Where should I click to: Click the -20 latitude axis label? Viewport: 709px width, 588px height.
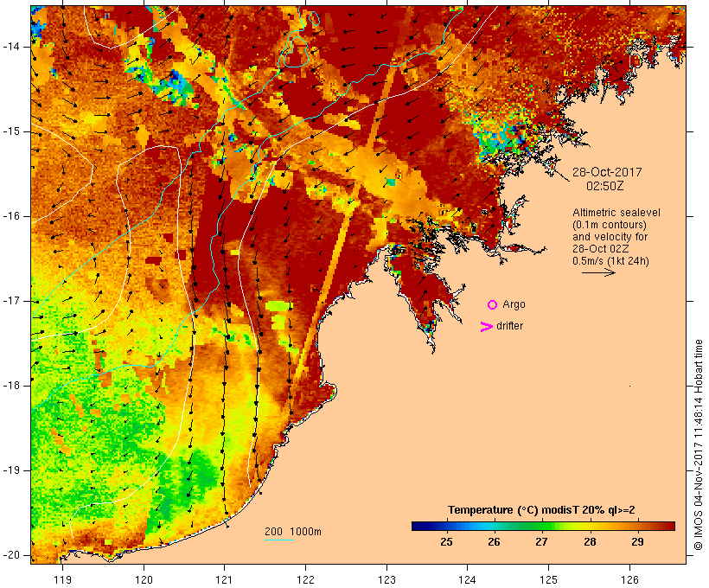(11, 555)
